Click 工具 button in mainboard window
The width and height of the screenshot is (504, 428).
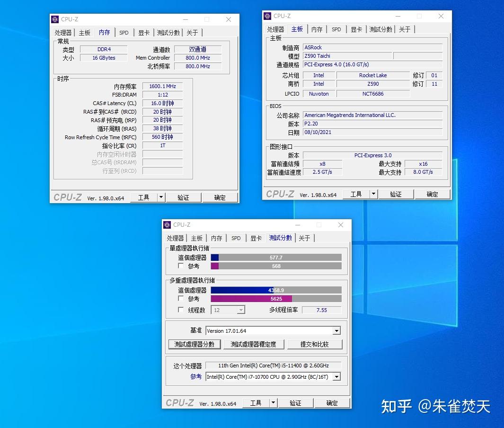point(356,194)
